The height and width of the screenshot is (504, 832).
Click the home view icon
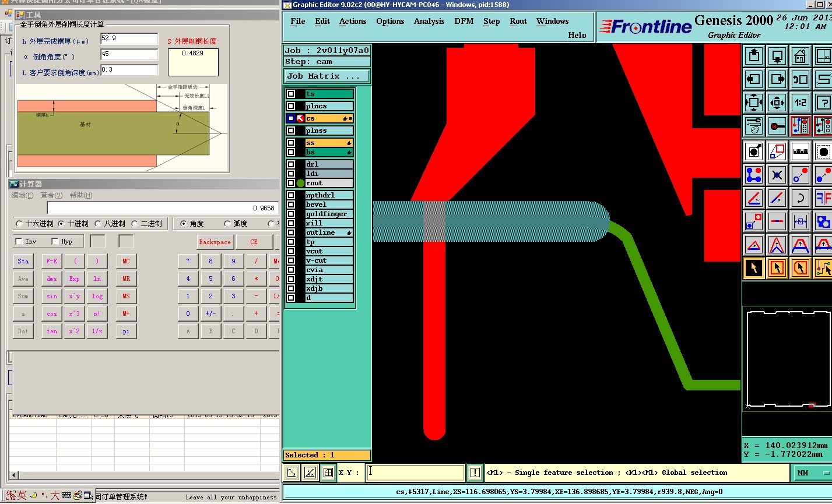[x=801, y=57]
